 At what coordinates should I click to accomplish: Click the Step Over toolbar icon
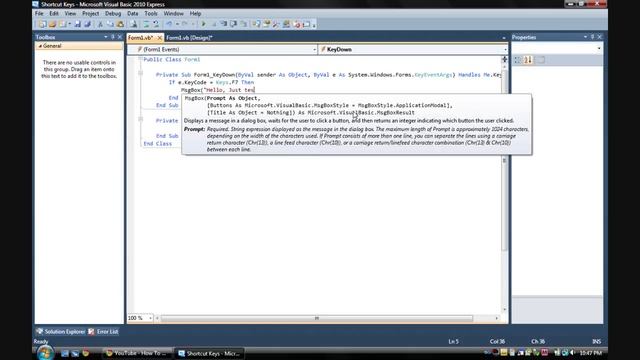pyautogui.click(x=233, y=24)
